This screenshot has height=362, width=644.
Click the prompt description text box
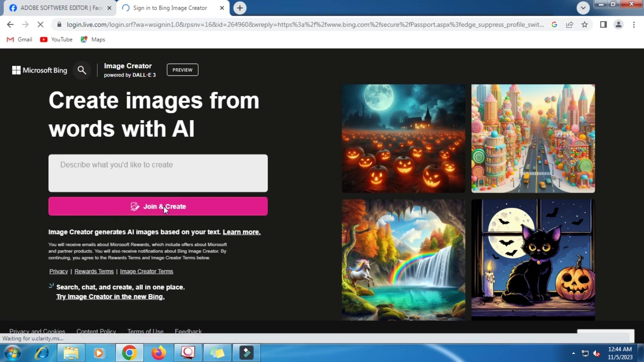click(158, 173)
